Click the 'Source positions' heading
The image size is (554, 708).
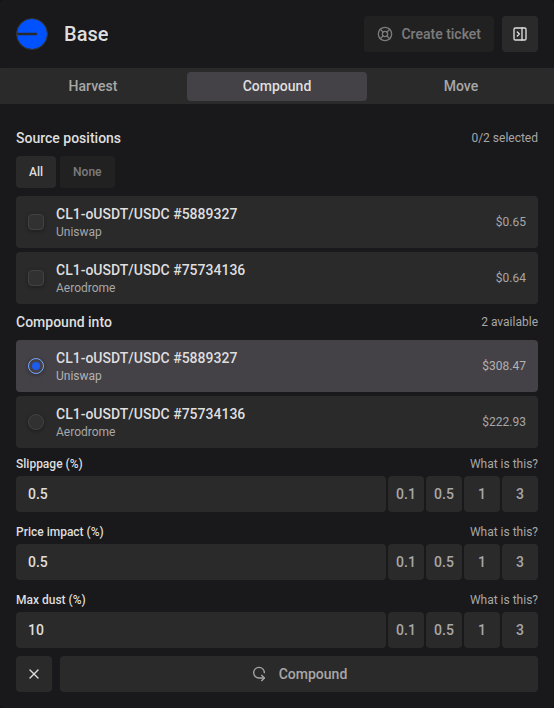(69, 138)
